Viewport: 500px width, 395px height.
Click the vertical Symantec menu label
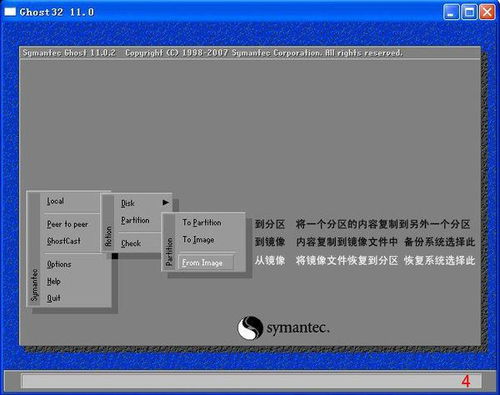point(34,285)
